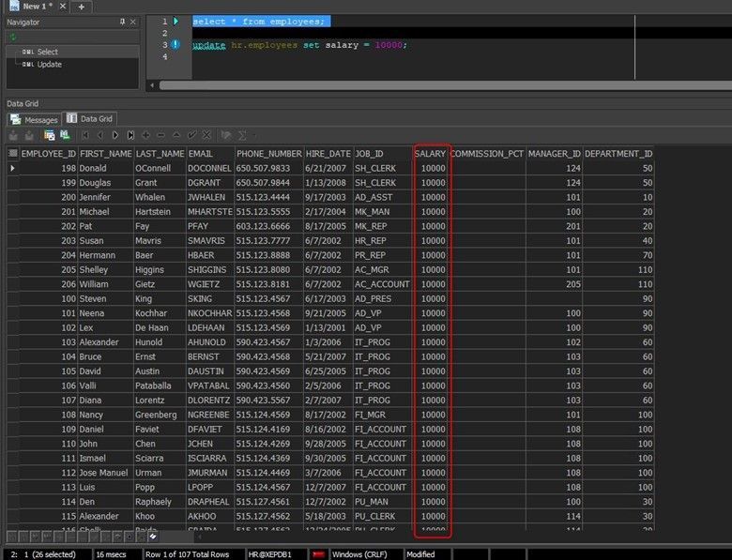Switch to the Data Grid tab
732x560 pixels.
[90, 119]
